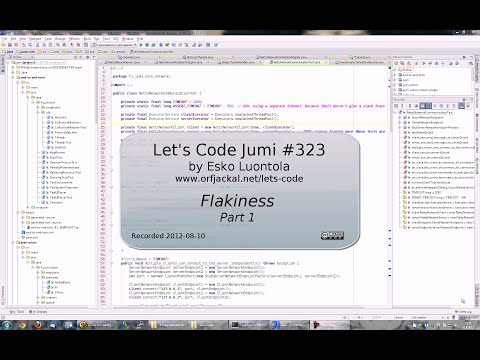Click the Copy toolbar icon
Screen dimensions: 480x360
click(x=44, y=45)
